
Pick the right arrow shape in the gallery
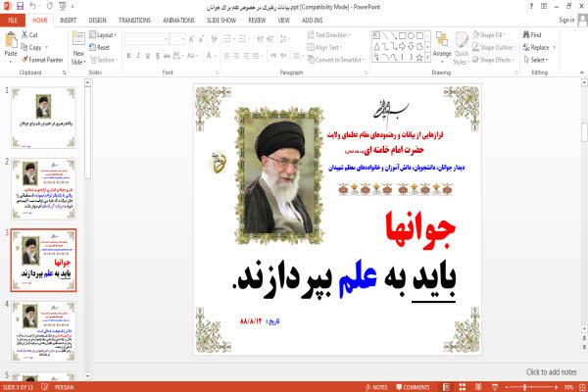click(x=403, y=46)
